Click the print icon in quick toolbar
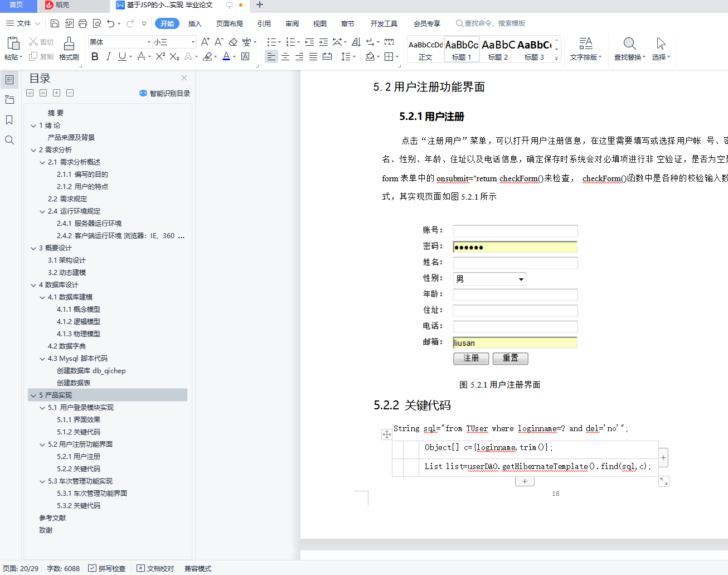This screenshot has width=728, height=575. pos(83,23)
